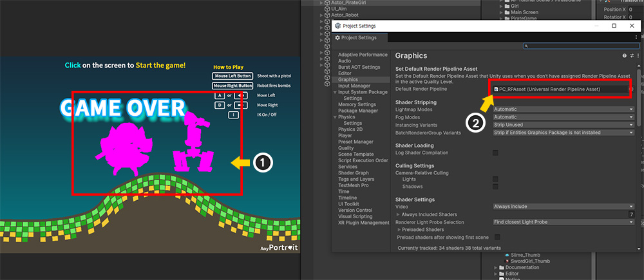Collapse the Input System Package category

pyautogui.click(x=335, y=93)
